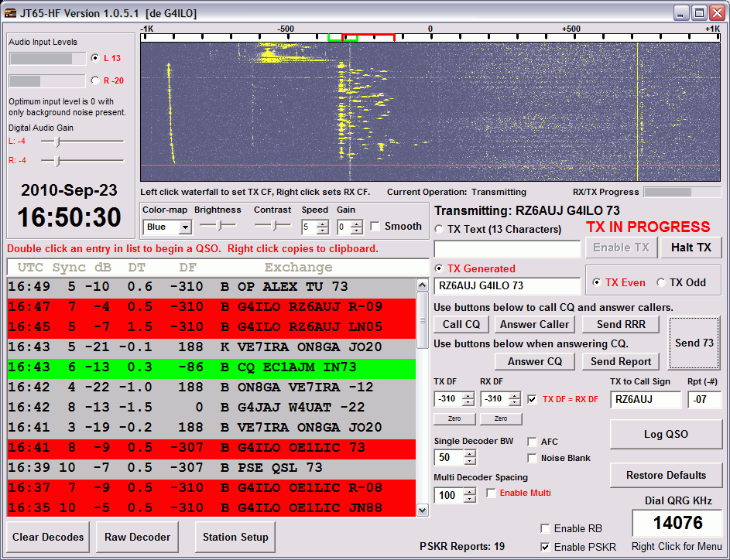
Task: Increase the Multi Decoder Spacing value
Action: coord(470,492)
